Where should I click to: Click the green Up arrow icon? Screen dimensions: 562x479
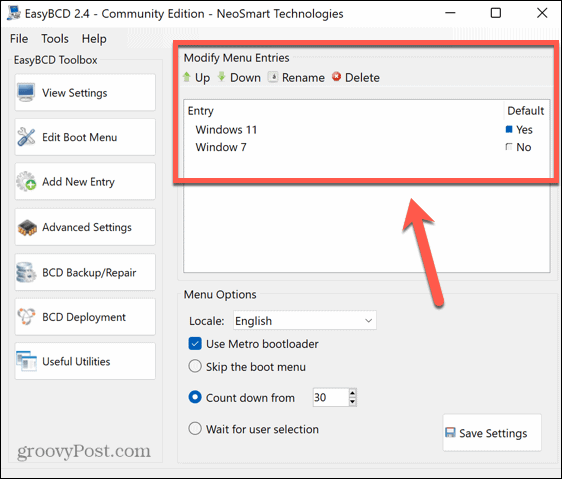[x=187, y=77]
